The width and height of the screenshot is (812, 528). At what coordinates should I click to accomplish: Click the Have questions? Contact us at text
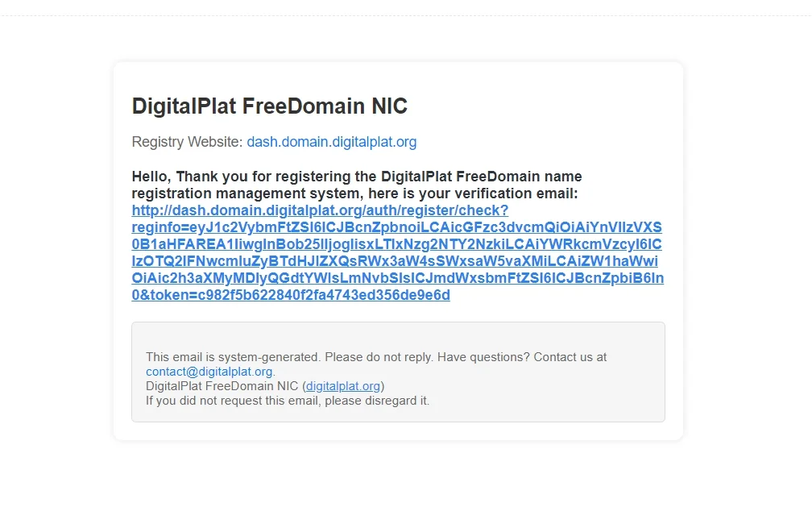522,357
